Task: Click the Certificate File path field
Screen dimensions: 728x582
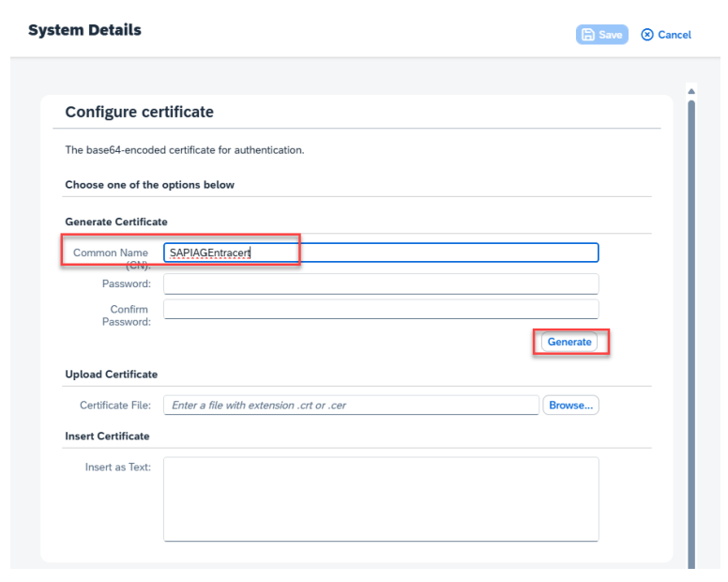Action: [x=351, y=406]
